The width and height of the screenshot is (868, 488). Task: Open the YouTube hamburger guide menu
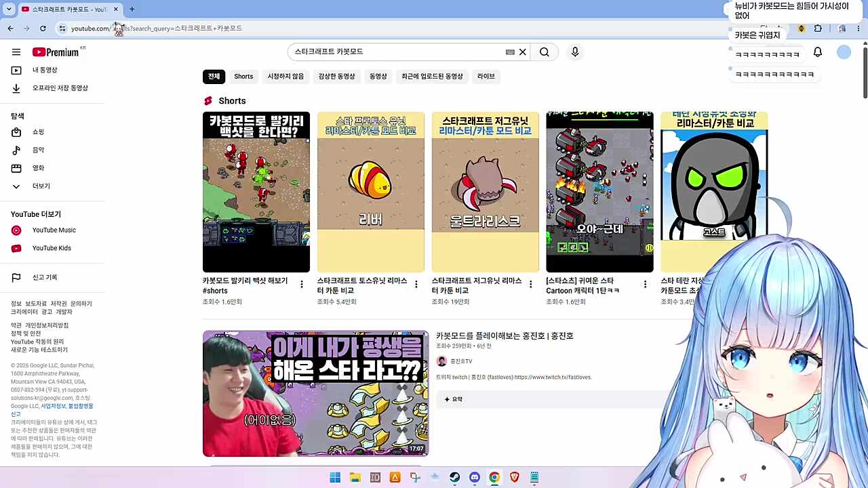16,52
